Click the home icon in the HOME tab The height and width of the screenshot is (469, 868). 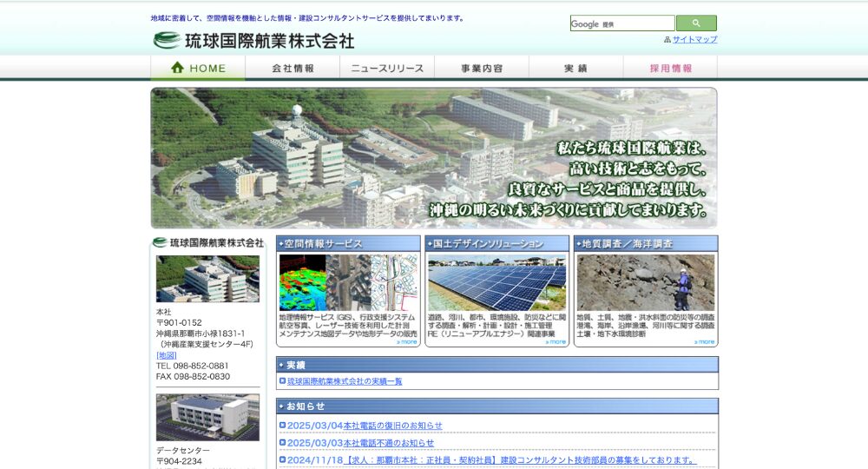point(177,68)
